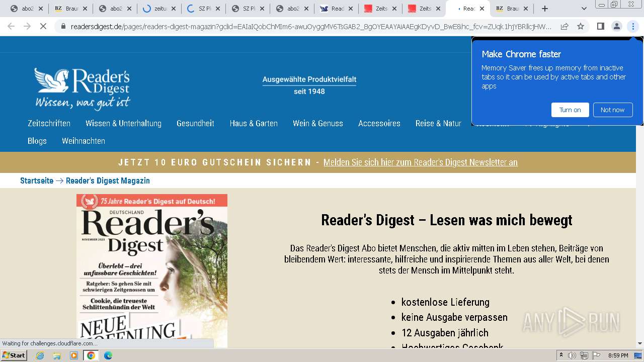
Task: Click the 'Waiting for challenges.cloudflare.com' status text
Action: [x=50, y=343]
